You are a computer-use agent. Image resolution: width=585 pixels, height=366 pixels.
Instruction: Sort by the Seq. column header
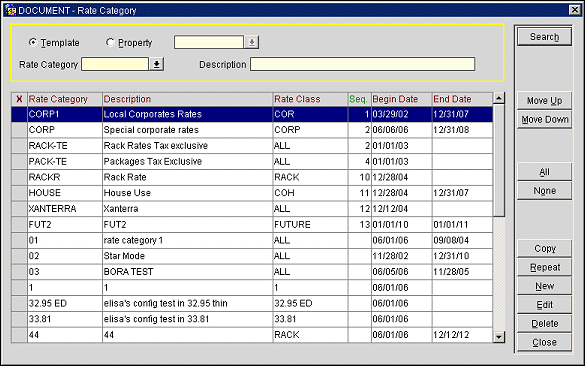coord(359,99)
